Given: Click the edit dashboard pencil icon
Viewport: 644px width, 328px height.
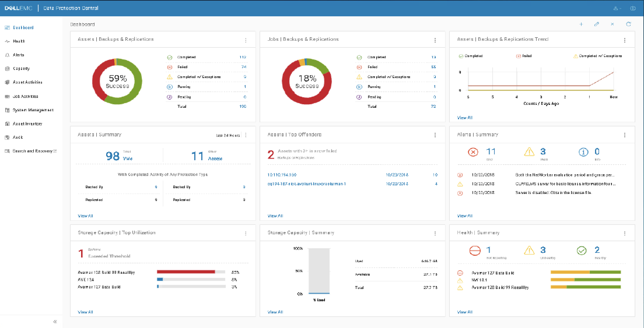Looking at the screenshot, I should tap(596, 24).
